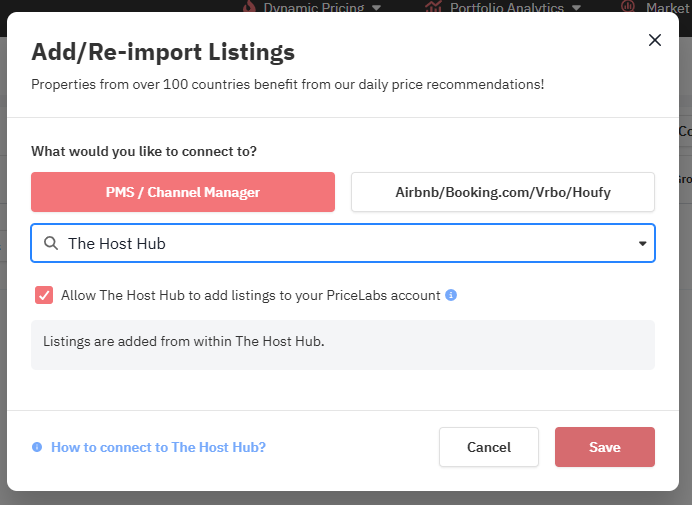Viewport: 692px width, 505px height.
Task: Expand the Portfolio Analytics dropdown caret
Action: point(574,8)
